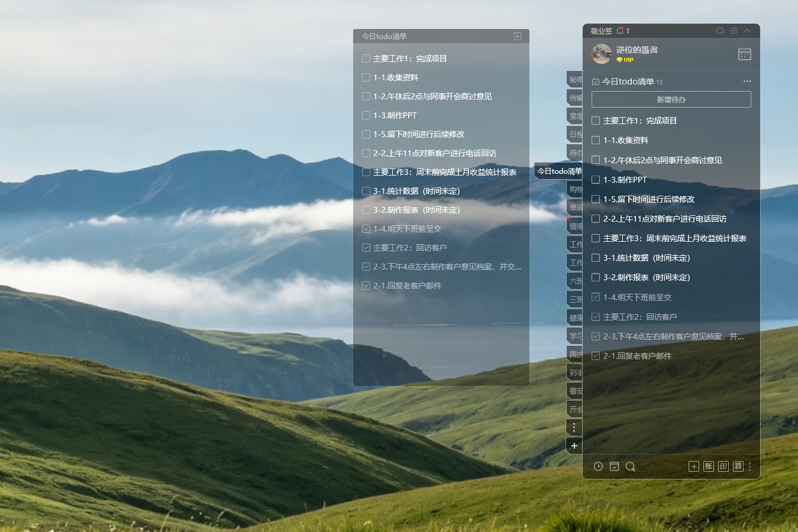Check 主要工作1：完成项目 in the 敬业签 panel
The height and width of the screenshot is (532, 798).
pos(596,121)
